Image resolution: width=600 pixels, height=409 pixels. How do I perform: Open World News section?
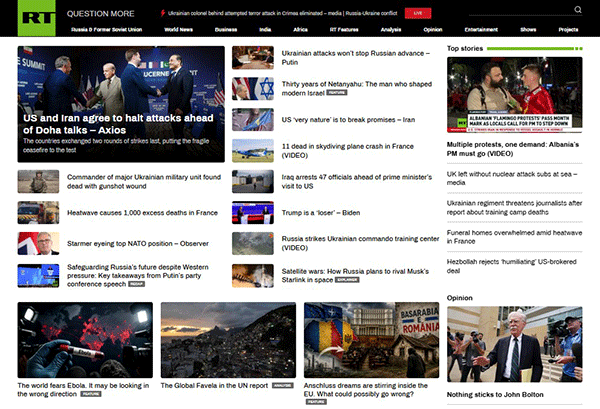point(178,29)
